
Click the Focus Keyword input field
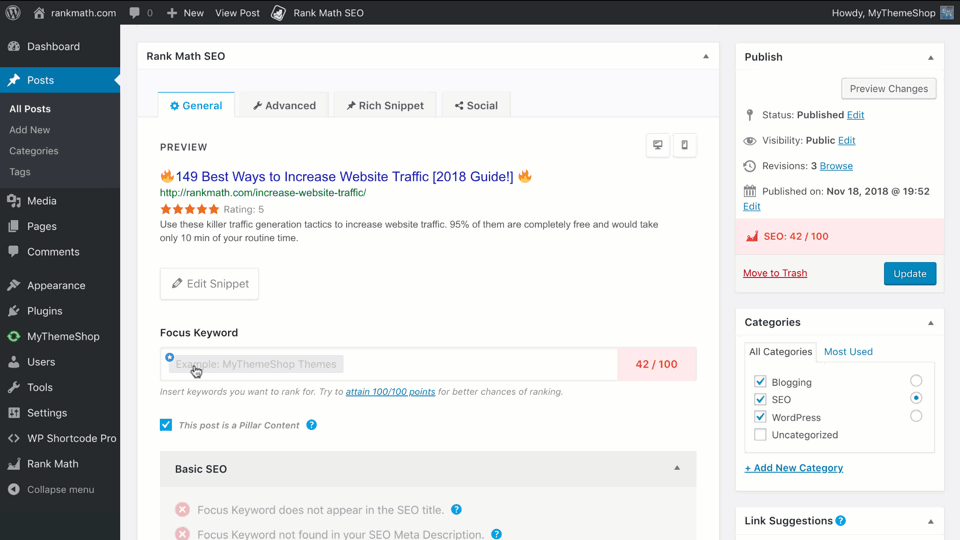389,364
